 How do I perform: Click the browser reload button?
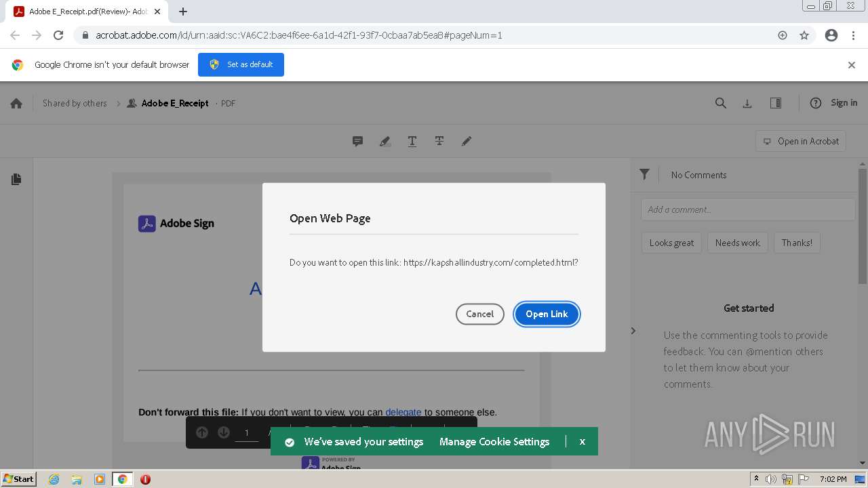[x=58, y=35]
